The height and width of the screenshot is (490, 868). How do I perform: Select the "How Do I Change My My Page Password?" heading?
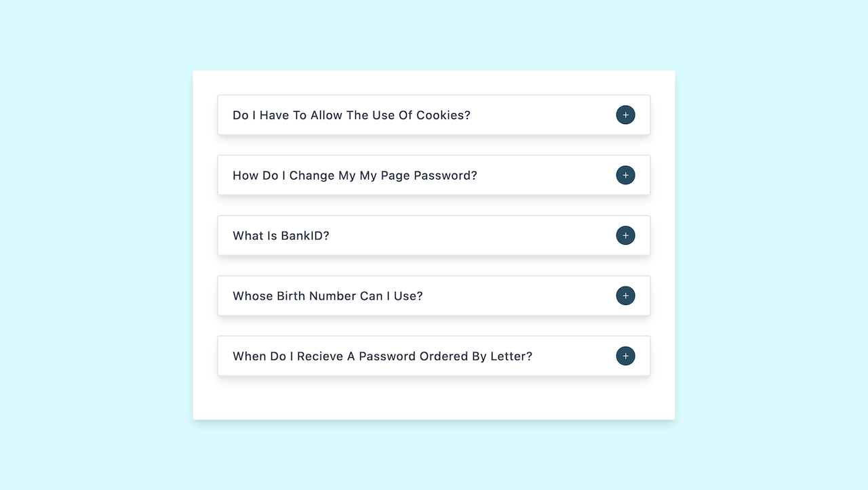tap(355, 176)
